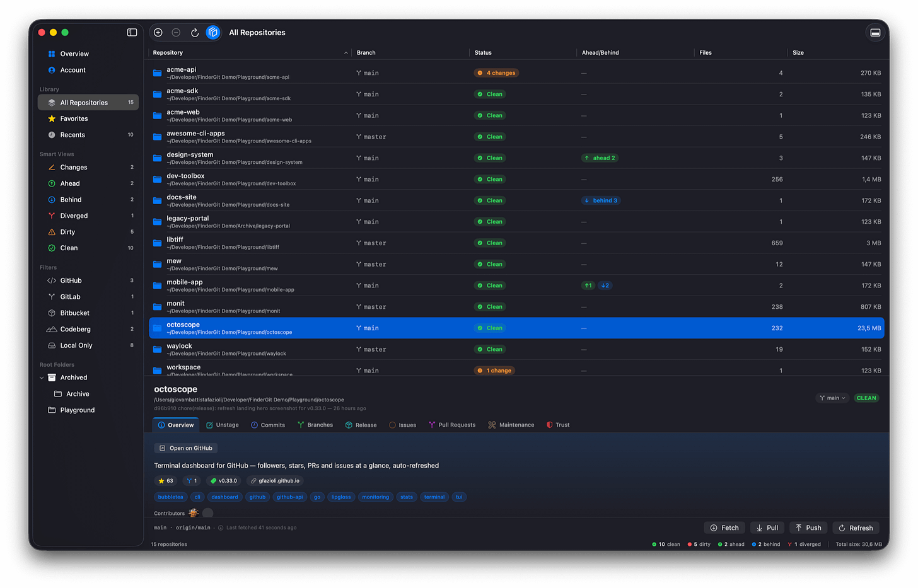The width and height of the screenshot is (918, 588).
Task: Select the acme-api repository row
Action: point(516,73)
